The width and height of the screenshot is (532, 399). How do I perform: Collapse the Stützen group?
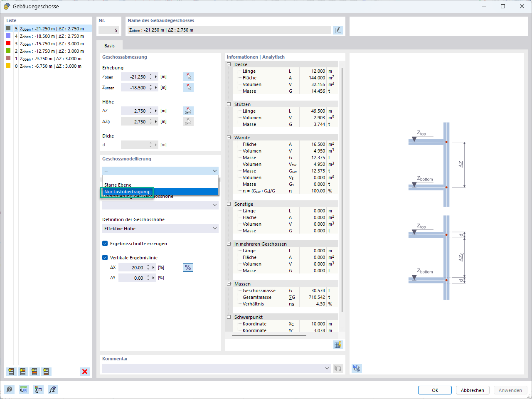click(x=229, y=104)
